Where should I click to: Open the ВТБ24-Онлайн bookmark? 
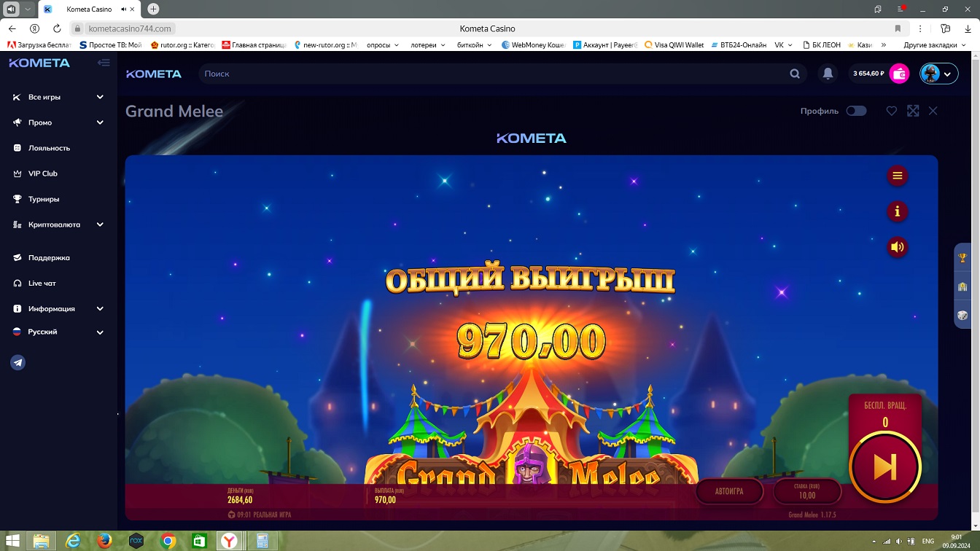coord(737,44)
